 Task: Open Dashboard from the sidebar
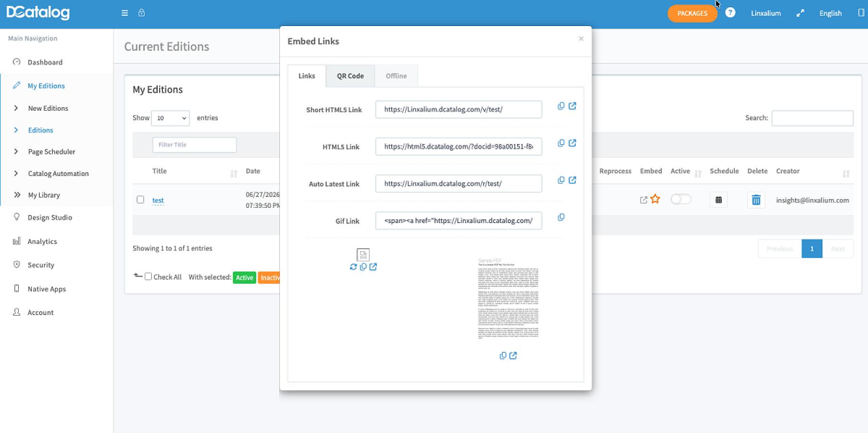[x=45, y=62]
